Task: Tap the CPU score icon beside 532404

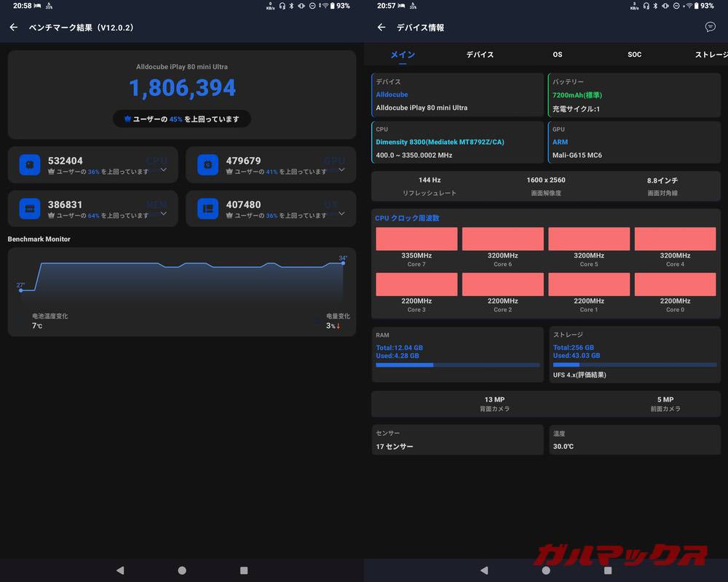Action: click(30, 164)
